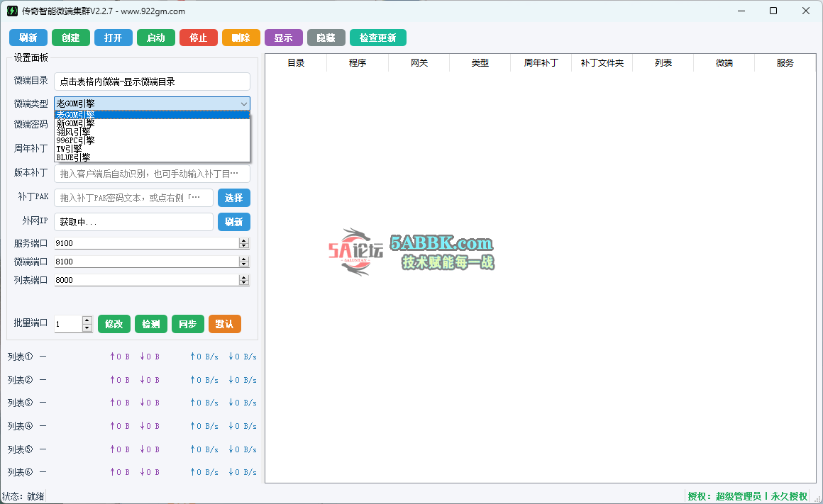Click the 检查更新 button
Screen dimensions: 823x504
click(378, 38)
